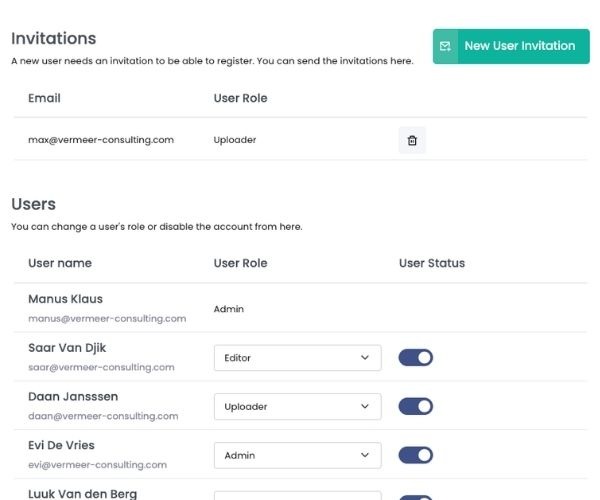Click the Email column header in Invitations
Viewport: 600px width, 500px height.
pyautogui.click(x=44, y=98)
